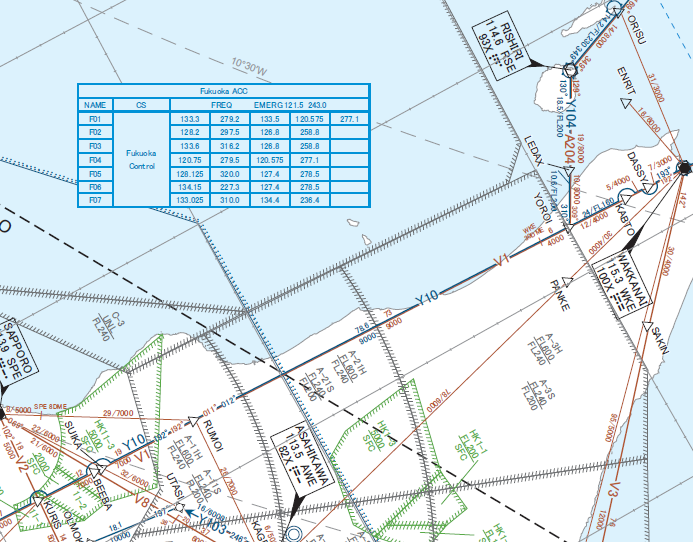Click the 'A-3H FL600 FL240' airspace label

coord(546,349)
